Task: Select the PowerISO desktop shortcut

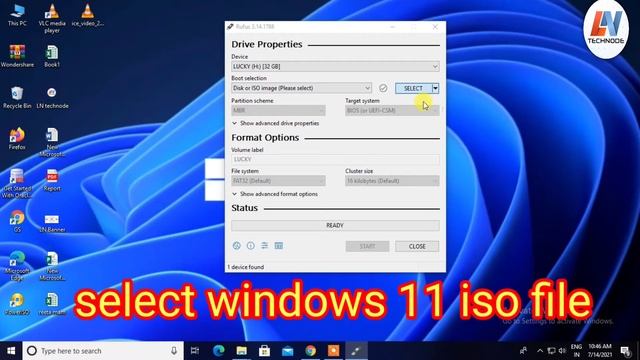Action: pos(17,304)
